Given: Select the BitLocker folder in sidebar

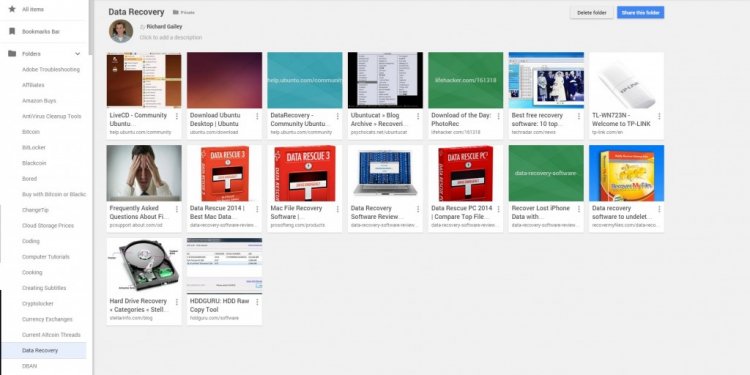Looking at the screenshot, I should 33,147.
